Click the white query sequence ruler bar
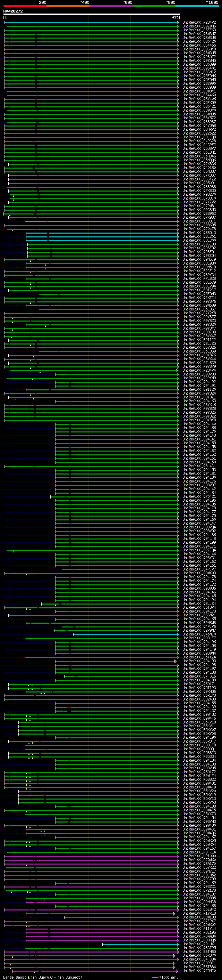This screenshot has width=222, height=980. coord(92,15)
